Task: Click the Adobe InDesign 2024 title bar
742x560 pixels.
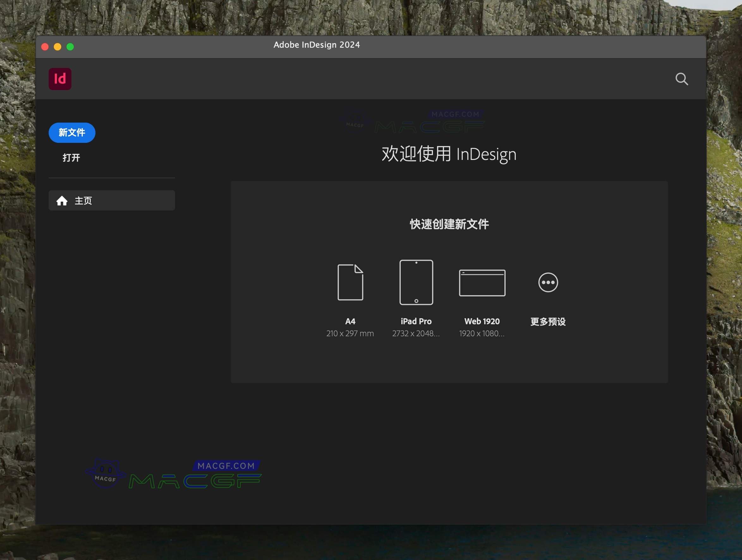Action: coord(317,45)
